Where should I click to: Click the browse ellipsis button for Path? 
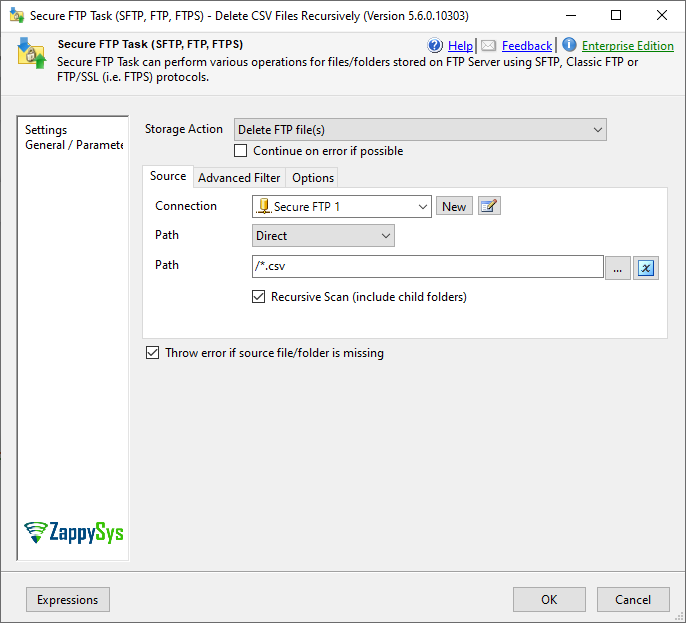618,267
